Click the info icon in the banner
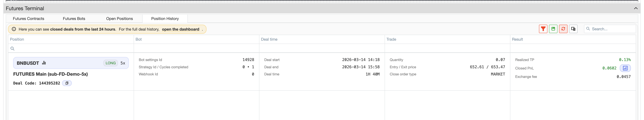Screen dimensions: 644x120 coord(14,29)
